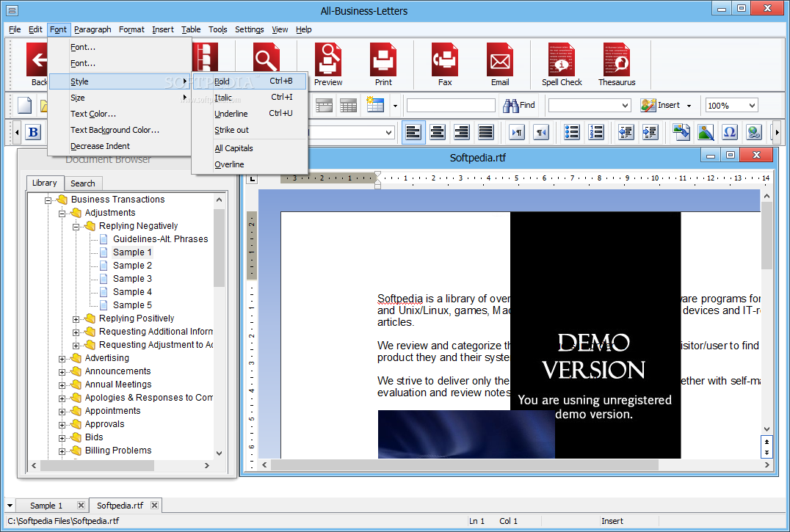Collapse the Business Transactions folder
Image resolution: width=790 pixels, height=532 pixels.
pos(48,200)
